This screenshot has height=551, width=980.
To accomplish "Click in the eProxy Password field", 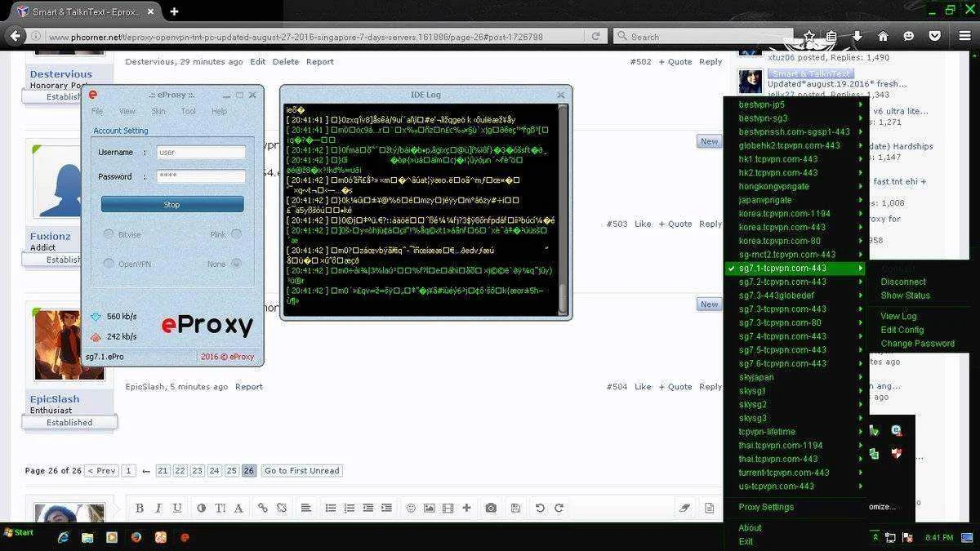I will (201, 176).
